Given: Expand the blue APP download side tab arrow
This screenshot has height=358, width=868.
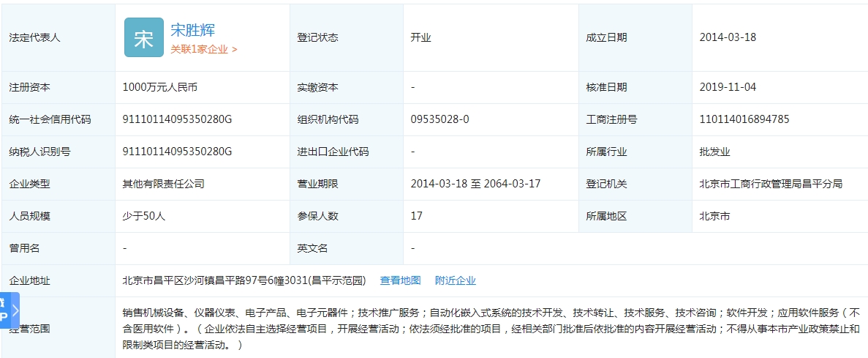Looking at the screenshot, I should click(x=15, y=308).
